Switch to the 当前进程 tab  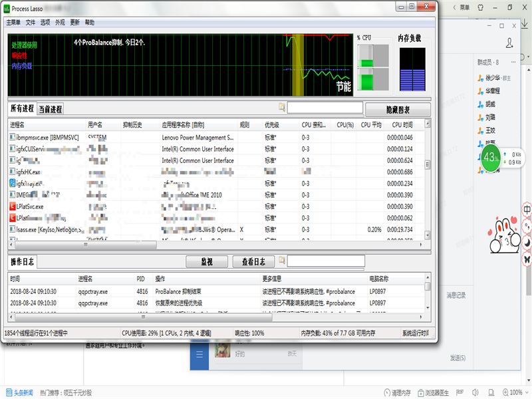[x=50, y=109]
